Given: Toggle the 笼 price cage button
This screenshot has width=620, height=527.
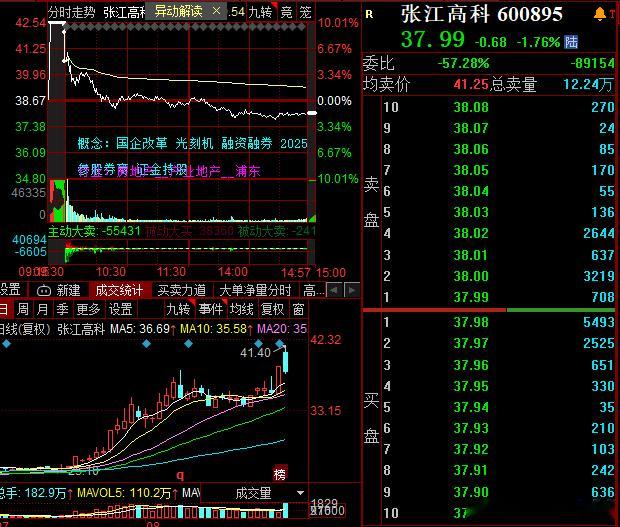Looking at the screenshot, I should pyautogui.click(x=305, y=12).
